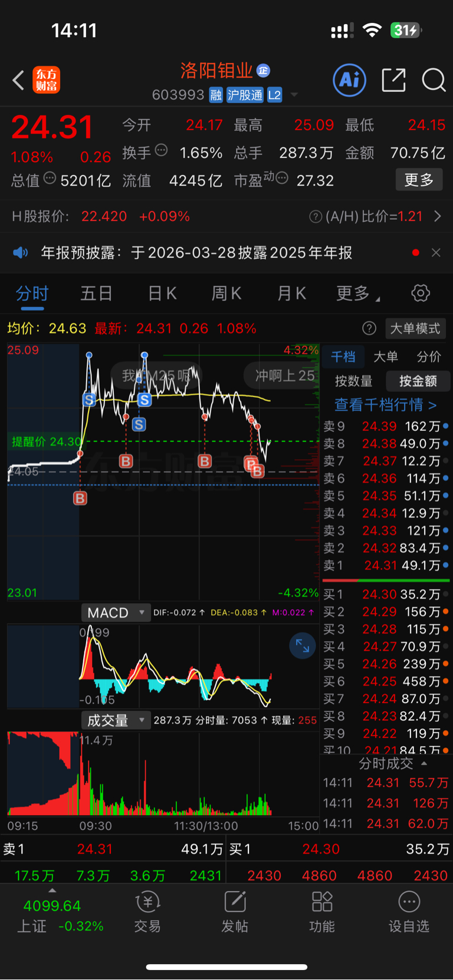453x980 pixels.
Task: Tap latest 14:11 trade 55.7万
Action: tap(386, 783)
